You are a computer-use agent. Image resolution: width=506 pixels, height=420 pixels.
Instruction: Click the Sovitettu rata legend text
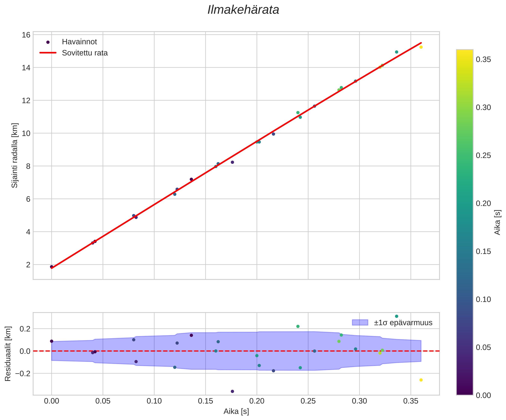tap(85, 53)
